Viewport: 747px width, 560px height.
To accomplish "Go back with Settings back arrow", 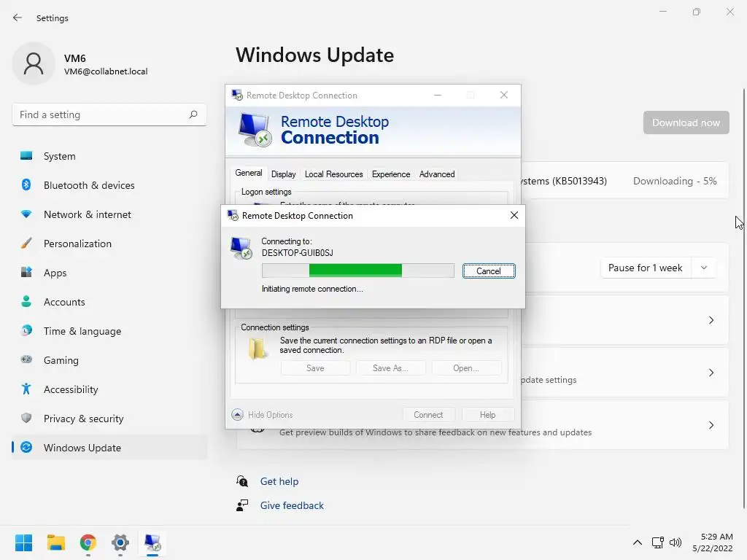I will coord(18,17).
